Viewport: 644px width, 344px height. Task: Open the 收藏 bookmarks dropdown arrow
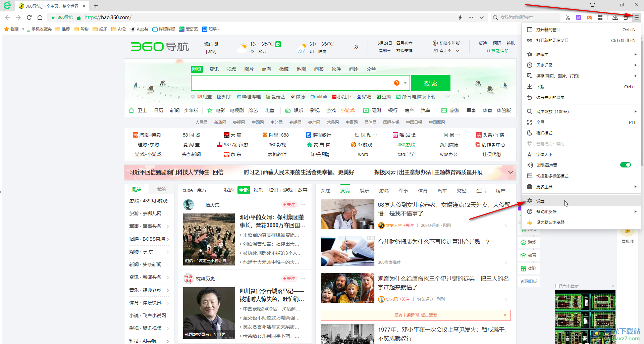click(23, 29)
